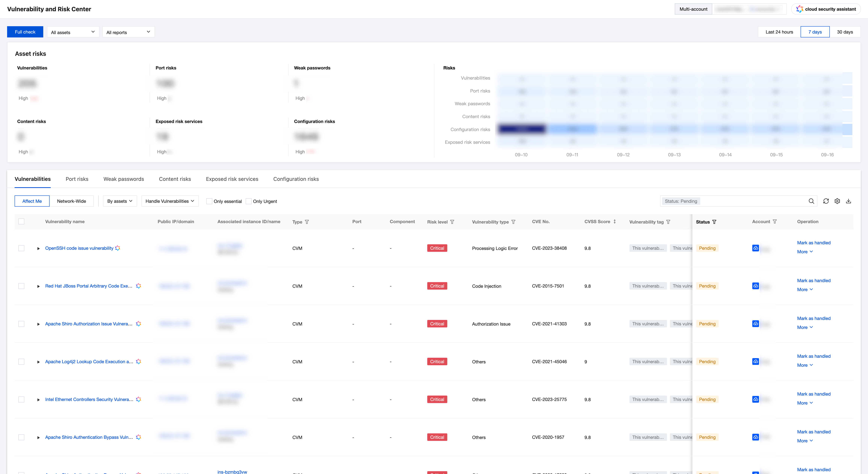Screen dimensions: 868x474
Task: Filter the Status column header
Action: coord(714,222)
